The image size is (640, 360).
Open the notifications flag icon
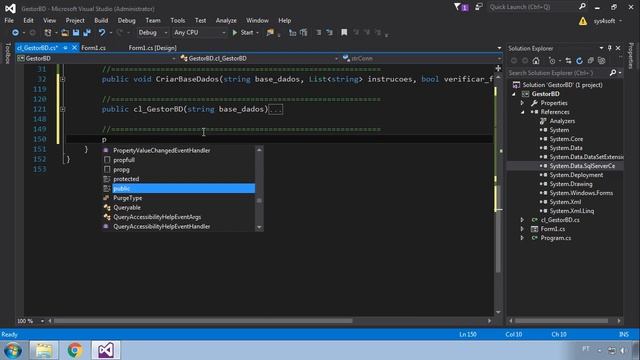460,7
